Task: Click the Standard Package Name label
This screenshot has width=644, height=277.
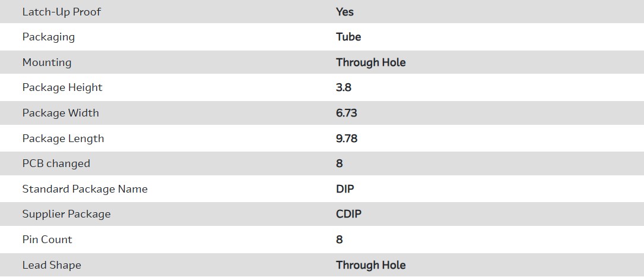Action: coord(85,189)
